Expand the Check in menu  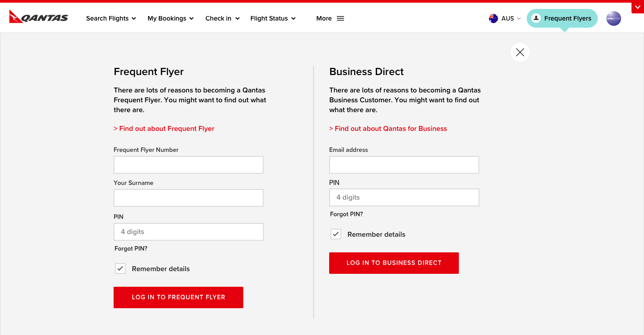222,18
